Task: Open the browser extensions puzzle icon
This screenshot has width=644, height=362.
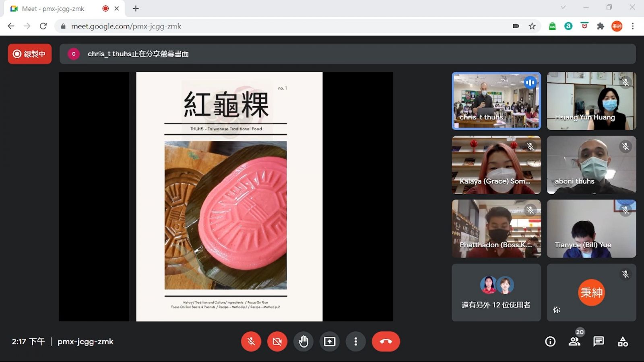Action: [x=601, y=26]
